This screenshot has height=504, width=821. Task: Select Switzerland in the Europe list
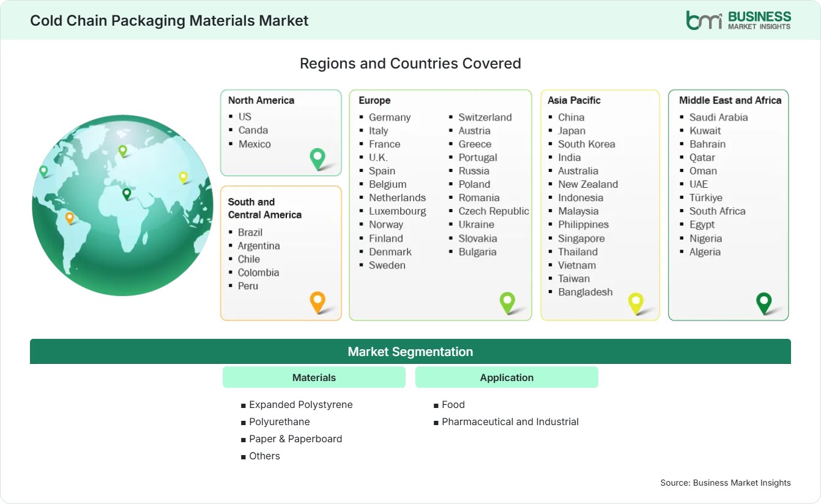[x=485, y=117]
